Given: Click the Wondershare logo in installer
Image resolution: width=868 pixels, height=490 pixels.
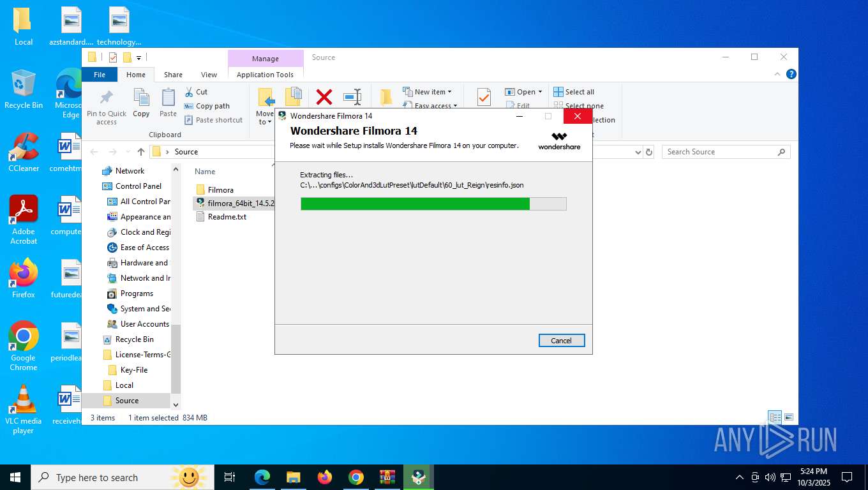Looking at the screenshot, I should pos(559,141).
